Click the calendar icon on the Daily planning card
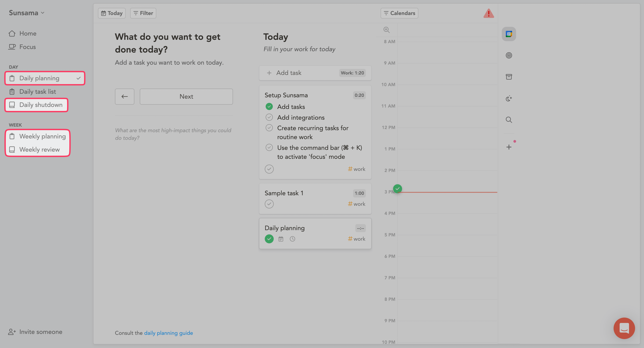 281,239
